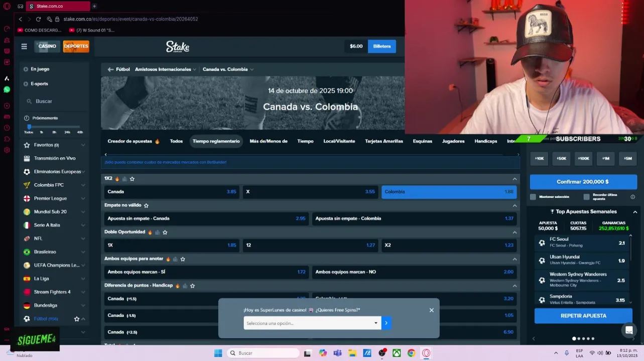Click the Opera logo menu icon

coord(7,6)
